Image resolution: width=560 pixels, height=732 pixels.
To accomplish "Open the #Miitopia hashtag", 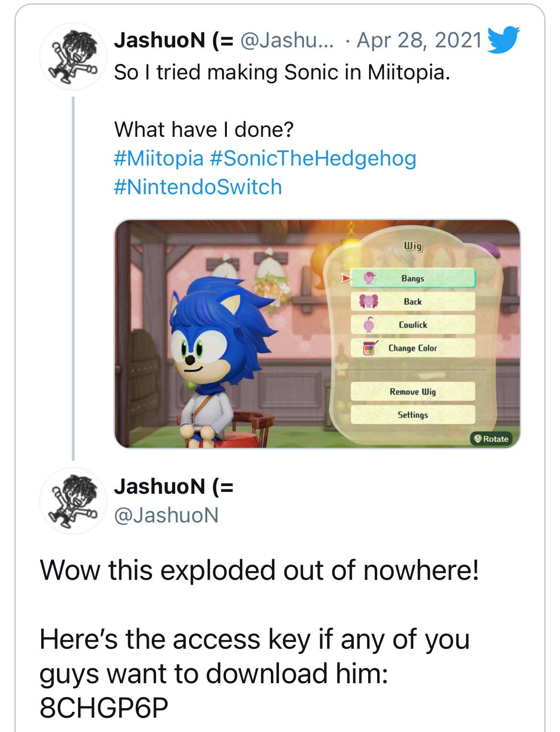I will (x=158, y=158).
